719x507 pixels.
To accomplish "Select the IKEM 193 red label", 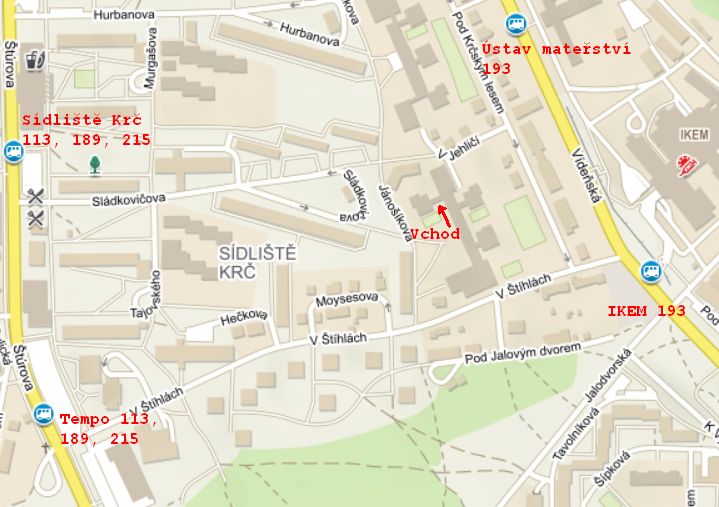I will coord(646,311).
